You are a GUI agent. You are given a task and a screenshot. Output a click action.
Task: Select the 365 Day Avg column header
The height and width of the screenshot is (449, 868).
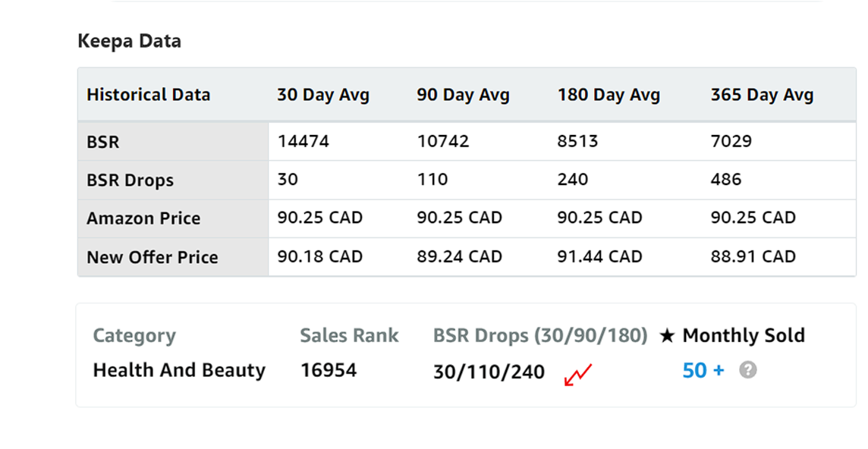(762, 95)
